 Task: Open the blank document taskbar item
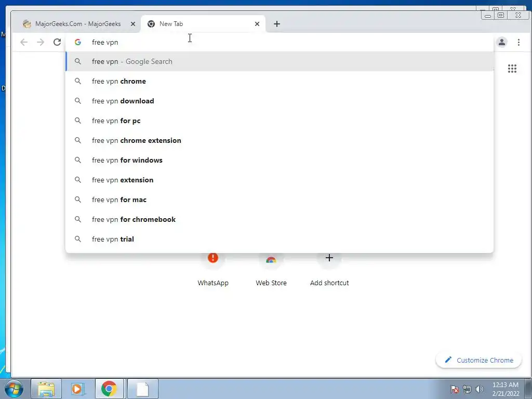click(x=142, y=389)
